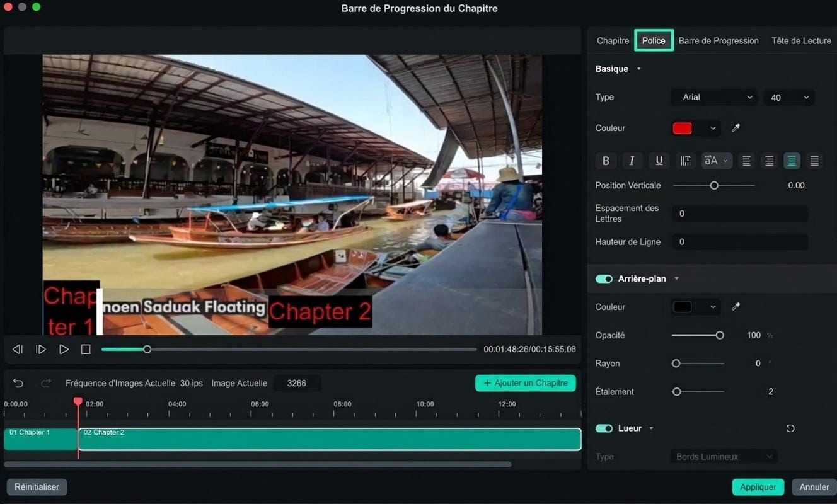Toggle underline text formatting
837x504 pixels.
point(659,161)
